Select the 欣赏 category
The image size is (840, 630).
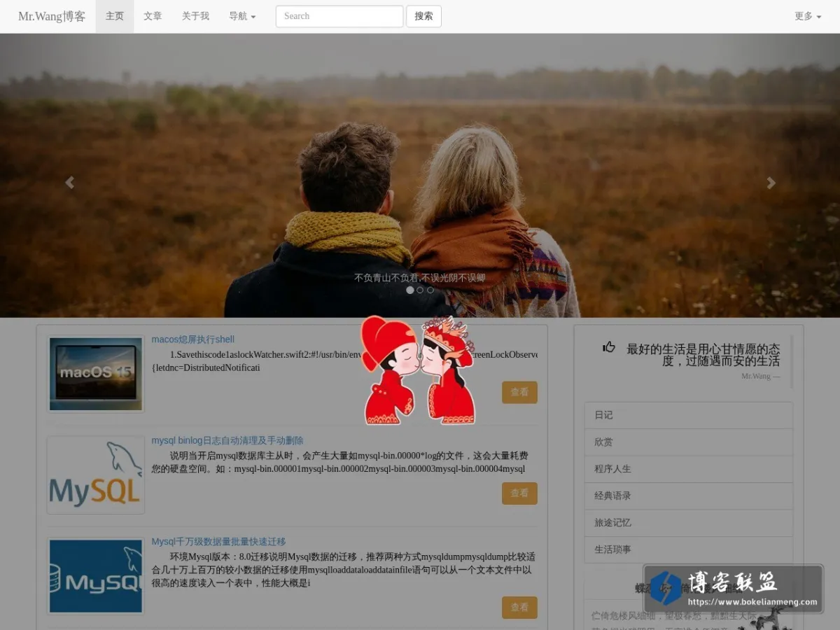pos(688,442)
